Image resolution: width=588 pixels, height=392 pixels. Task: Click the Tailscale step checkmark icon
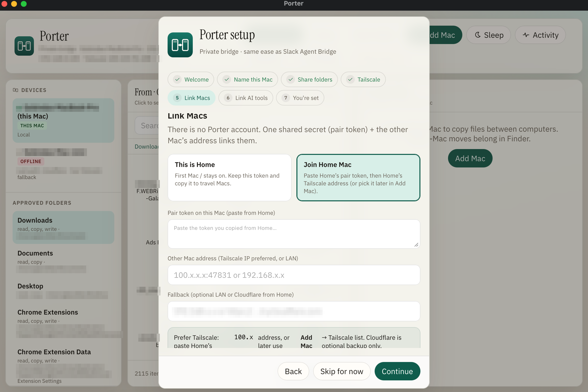coord(350,80)
